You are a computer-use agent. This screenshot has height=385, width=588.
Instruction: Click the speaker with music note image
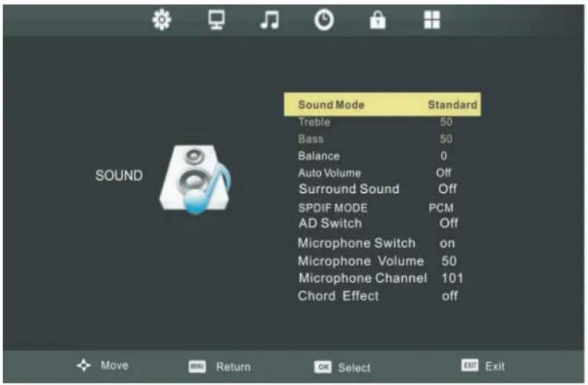click(x=195, y=180)
